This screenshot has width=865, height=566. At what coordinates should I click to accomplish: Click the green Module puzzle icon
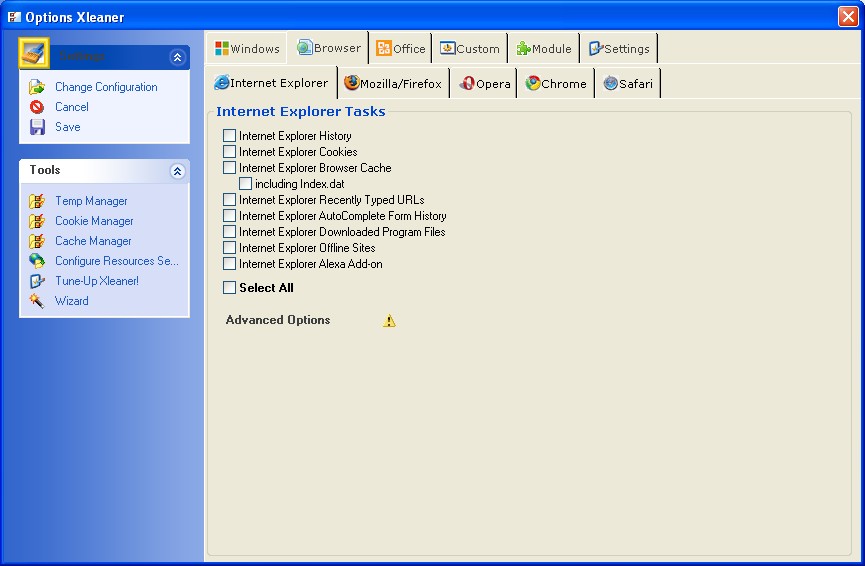click(523, 49)
